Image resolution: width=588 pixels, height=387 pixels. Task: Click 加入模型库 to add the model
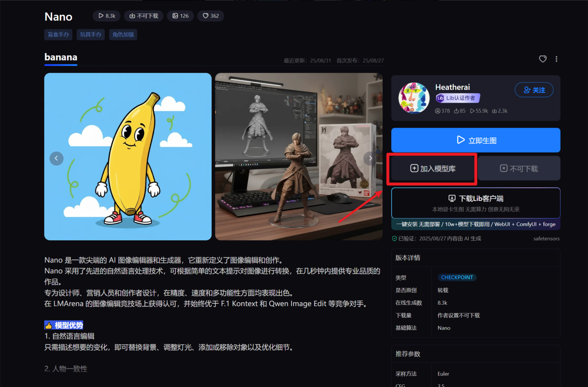click(x=432, y=169)
